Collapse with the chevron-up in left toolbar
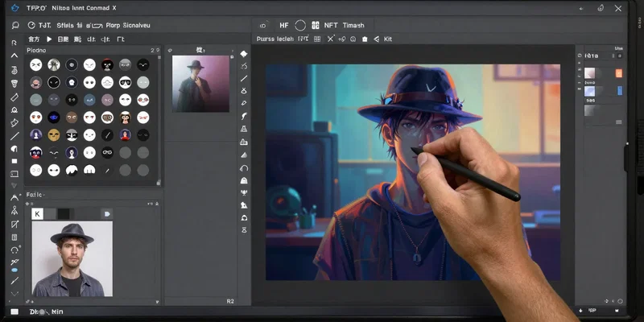 (x=14, y=56)
